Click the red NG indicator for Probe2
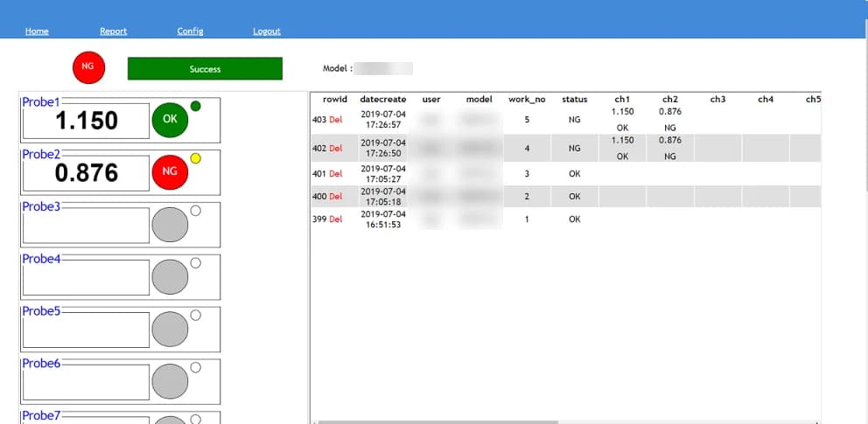 pyautogui.click(x=170, y=172)
